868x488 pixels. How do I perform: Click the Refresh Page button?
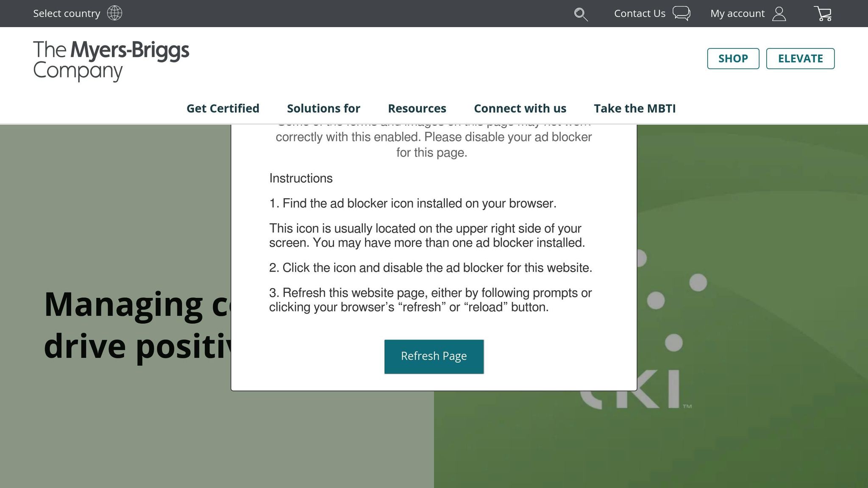pos(434,356)
